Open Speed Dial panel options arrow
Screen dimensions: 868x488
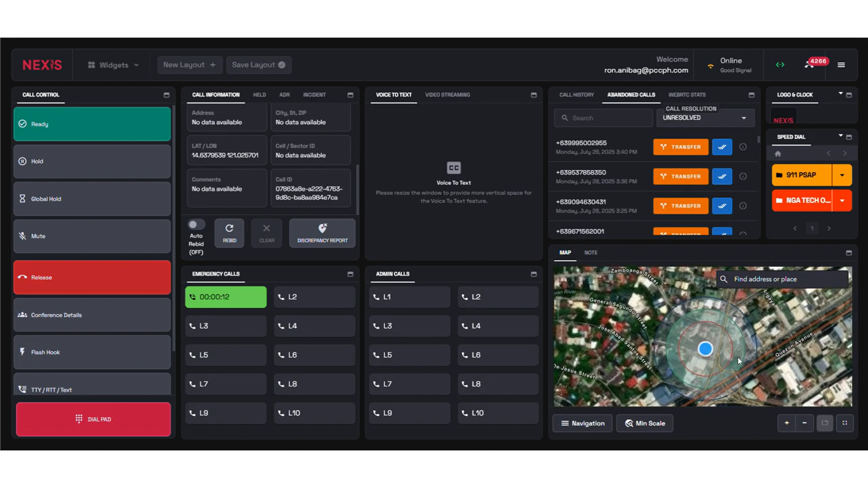click(x=840, y=135)
